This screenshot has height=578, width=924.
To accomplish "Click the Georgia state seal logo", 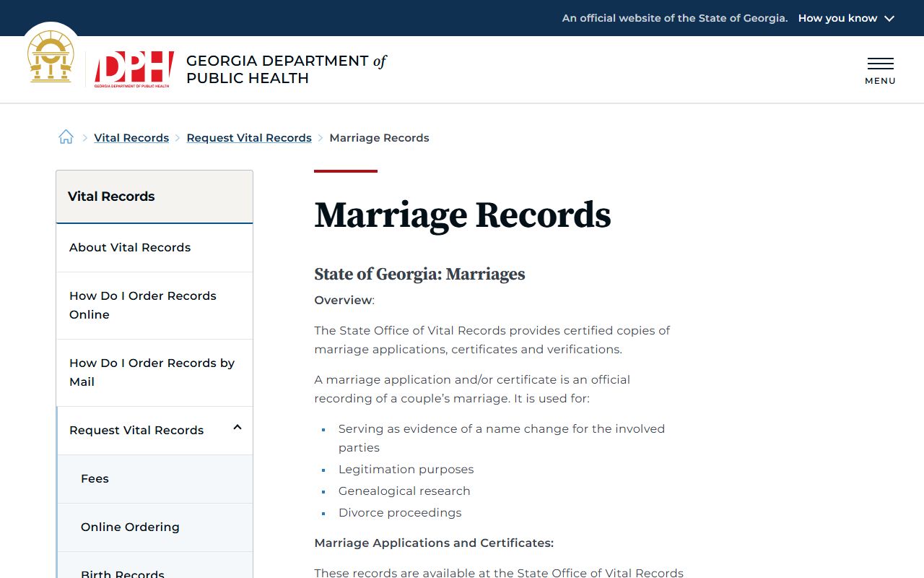I will pos(51,57).
